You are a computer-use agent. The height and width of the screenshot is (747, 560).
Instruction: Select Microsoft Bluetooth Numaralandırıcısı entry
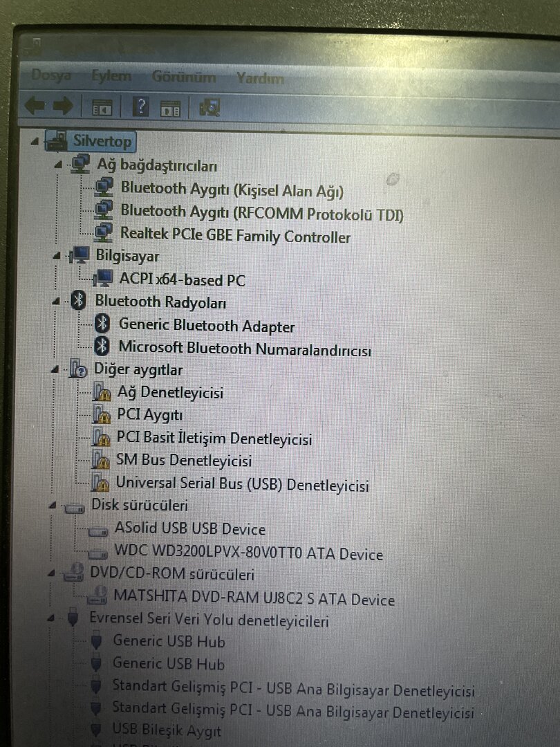pyautogui.click(x=245, y=348)
